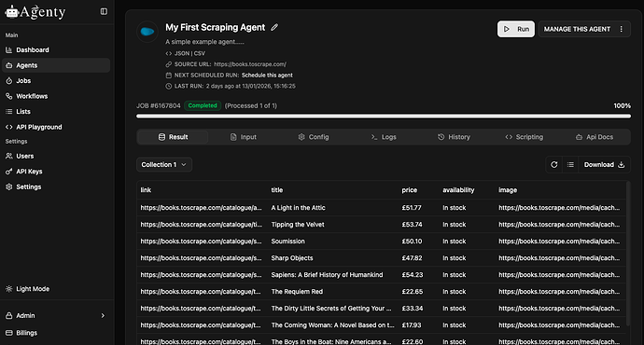
Task: Select title cell A Light in the Attic
Action: tap(298, 208)
